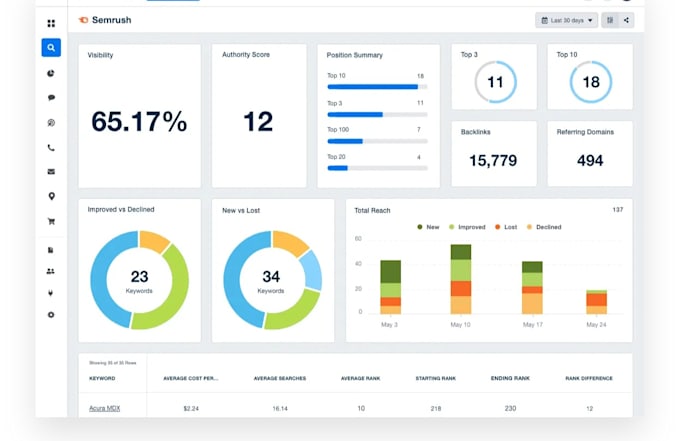Click the $2.24 average cost cell
The height and width of the screenshot is (441, 680).
pyautogui.click(x=191, y=408)
